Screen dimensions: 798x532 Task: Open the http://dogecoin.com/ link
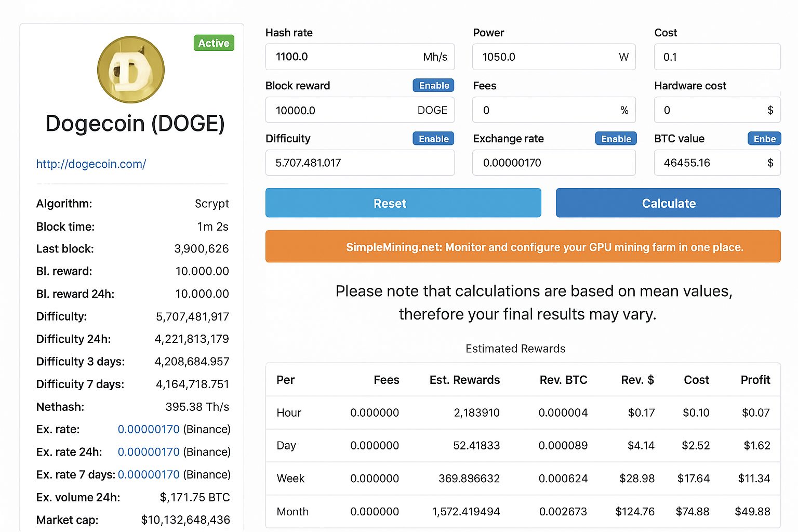click(91, 164)
